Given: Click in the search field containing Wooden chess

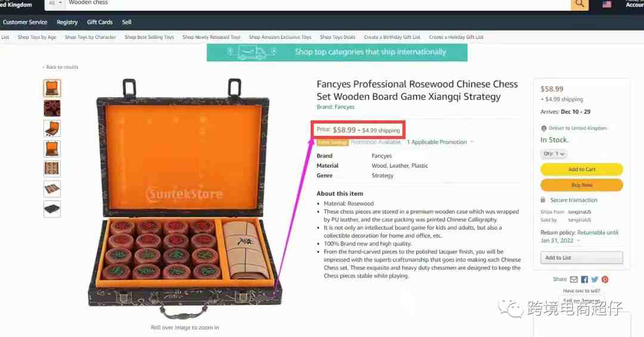Looking at the screenshot, I should click(316, 4).
